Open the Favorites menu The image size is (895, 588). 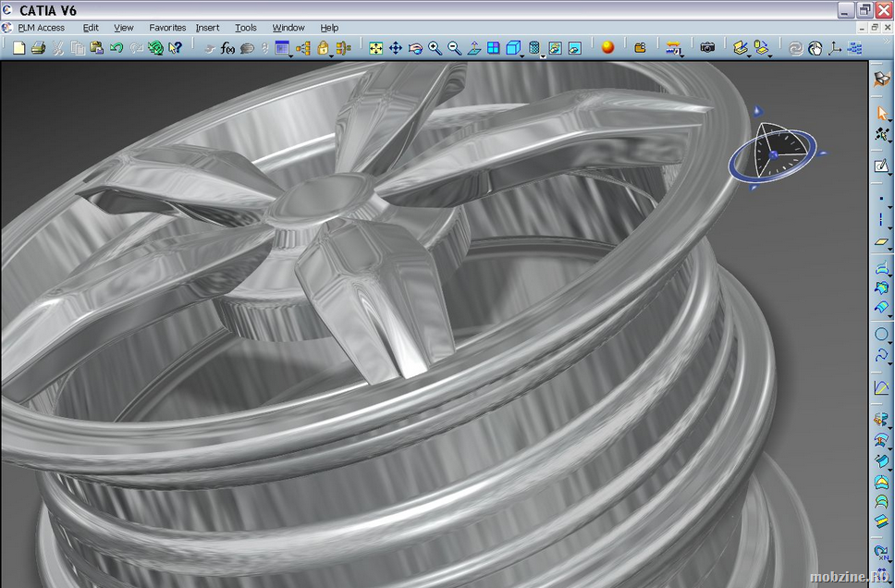coord(167,28)
